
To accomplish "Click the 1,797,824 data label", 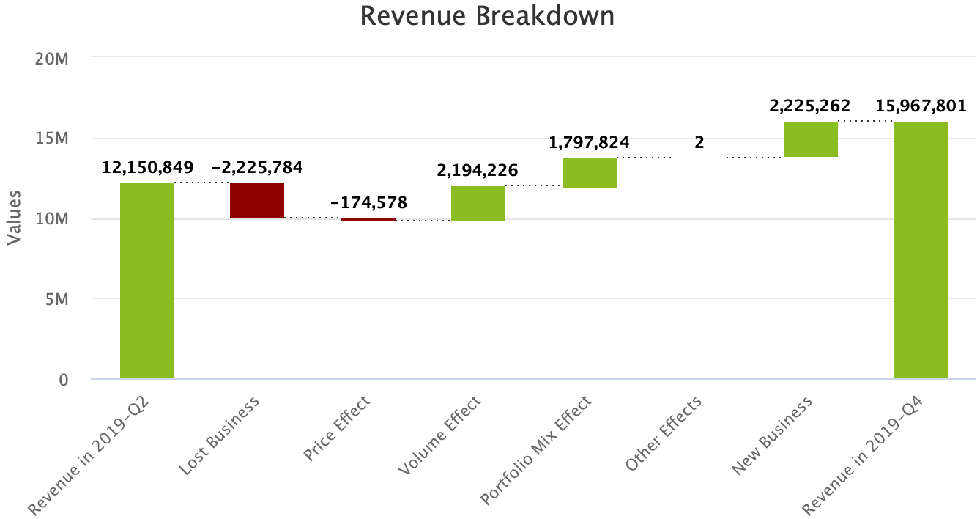I will 589,142.
